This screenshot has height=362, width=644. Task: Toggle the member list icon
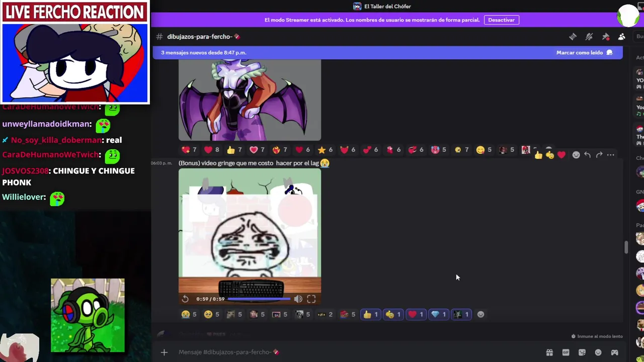622,37
